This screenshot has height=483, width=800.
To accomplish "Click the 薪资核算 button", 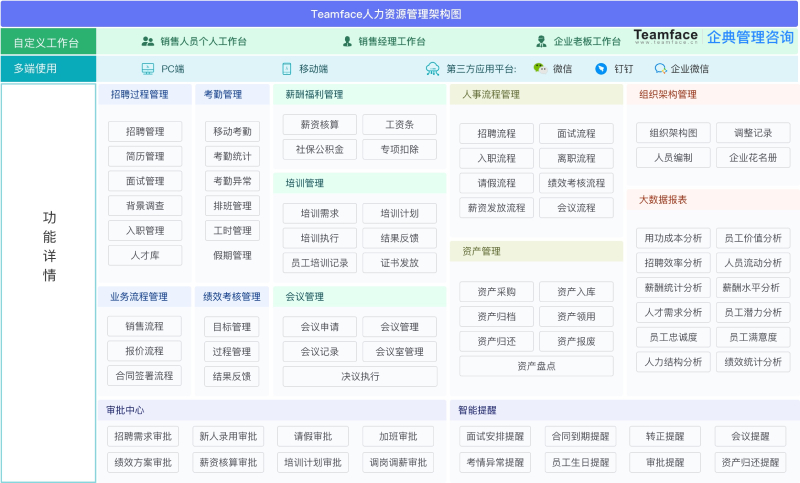I will (319, 125).
